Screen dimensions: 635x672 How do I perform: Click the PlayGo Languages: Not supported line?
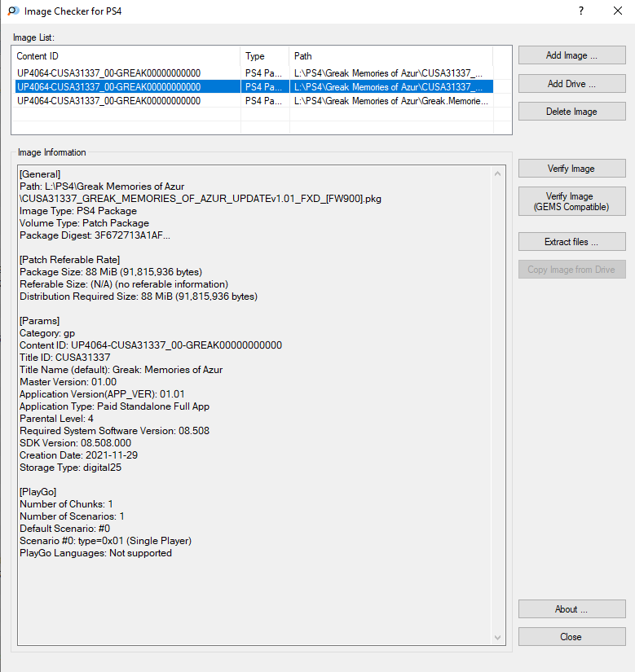(96, 553)
